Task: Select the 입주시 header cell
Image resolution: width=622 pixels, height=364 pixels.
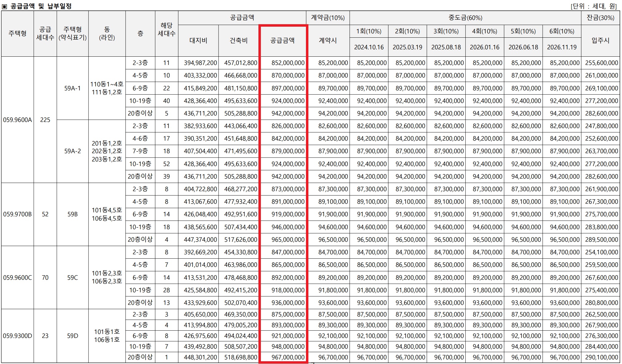Action: point(600,40)
